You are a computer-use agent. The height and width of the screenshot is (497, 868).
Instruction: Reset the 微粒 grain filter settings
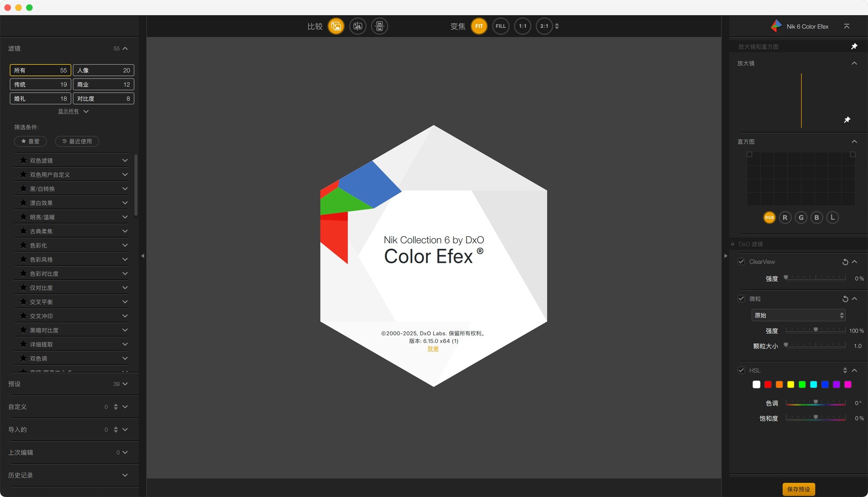[x=845, y=299]
